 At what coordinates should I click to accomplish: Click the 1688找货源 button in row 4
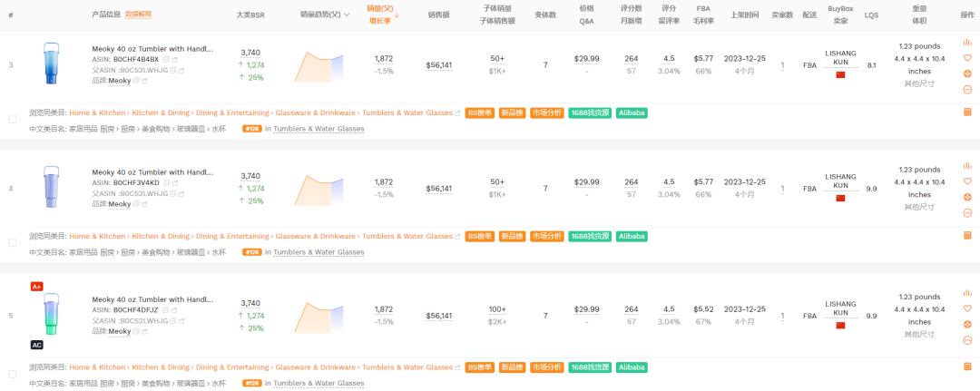[590, 236]
